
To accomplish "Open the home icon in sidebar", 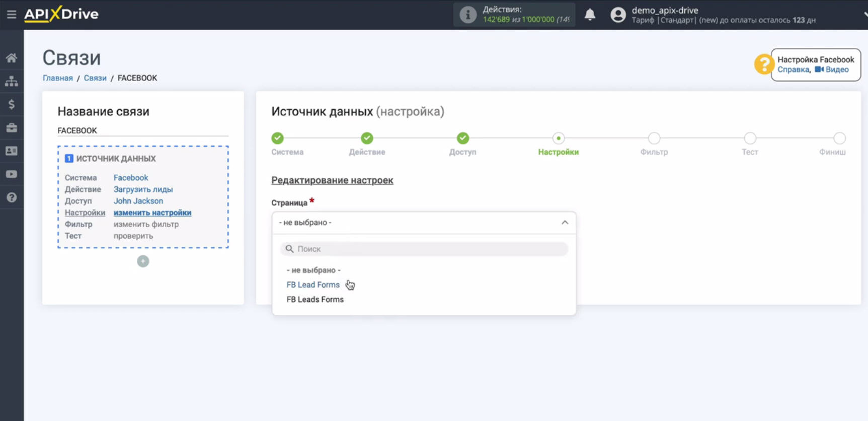I will 12,58.
